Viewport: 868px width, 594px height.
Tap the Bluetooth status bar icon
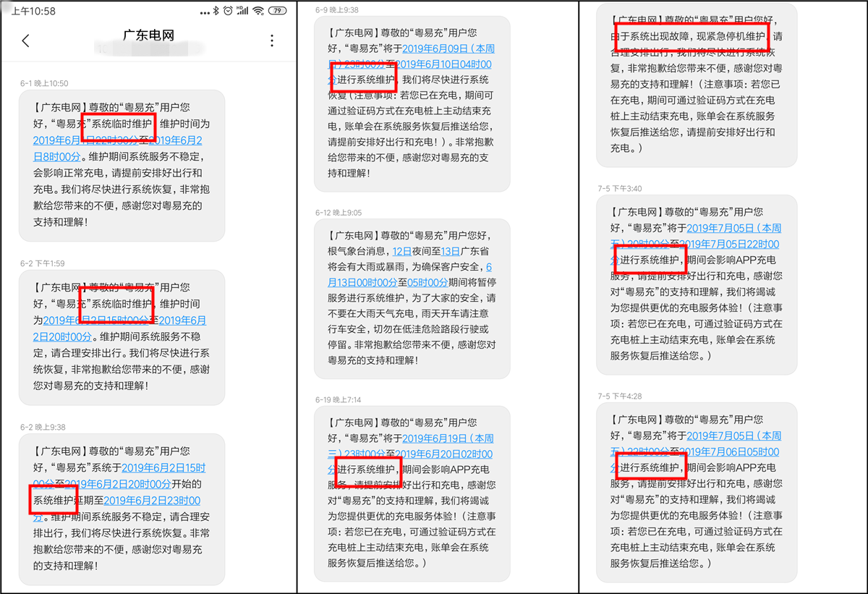tap(215, 11)
